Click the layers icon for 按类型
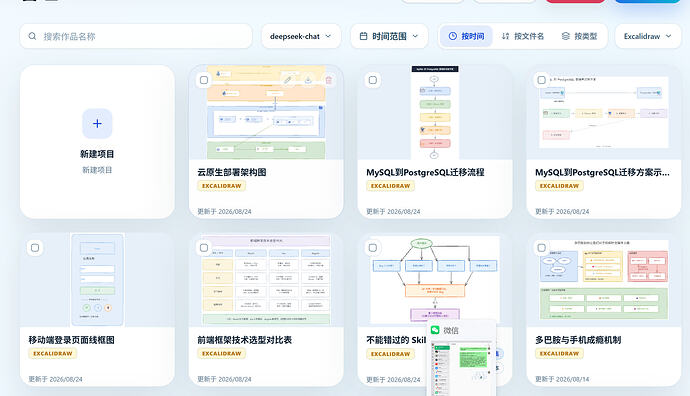The height and width of the screenshot is (396, 690). [x=566, y=36]
